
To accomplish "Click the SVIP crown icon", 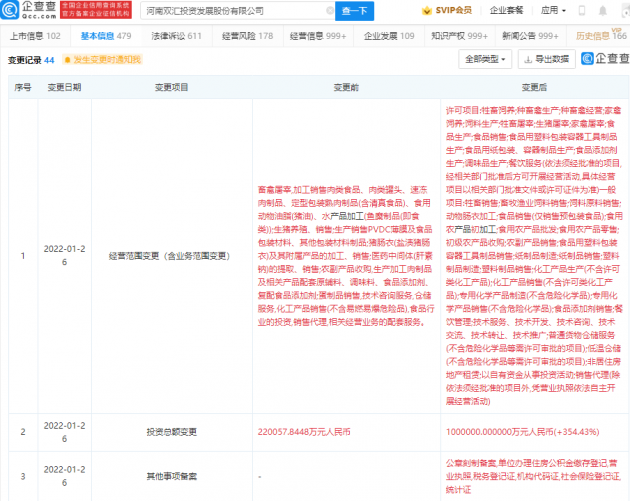I will pos(427,11).
